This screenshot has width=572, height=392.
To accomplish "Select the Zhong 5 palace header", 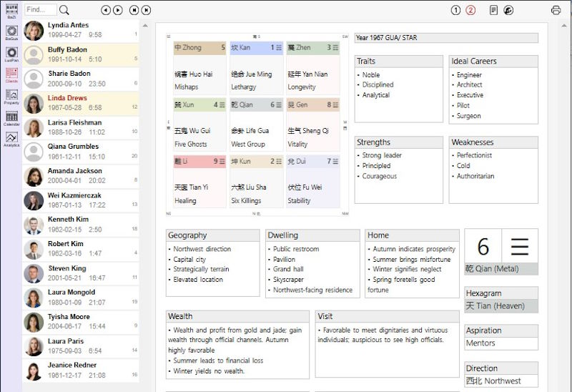I will pos(199,48).
